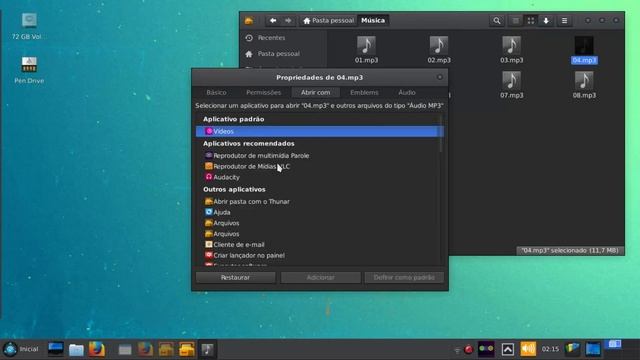Switch to the Abrir com tab
Image resolution: width=640 pixels, height=360 pixels.
[316, 93]
